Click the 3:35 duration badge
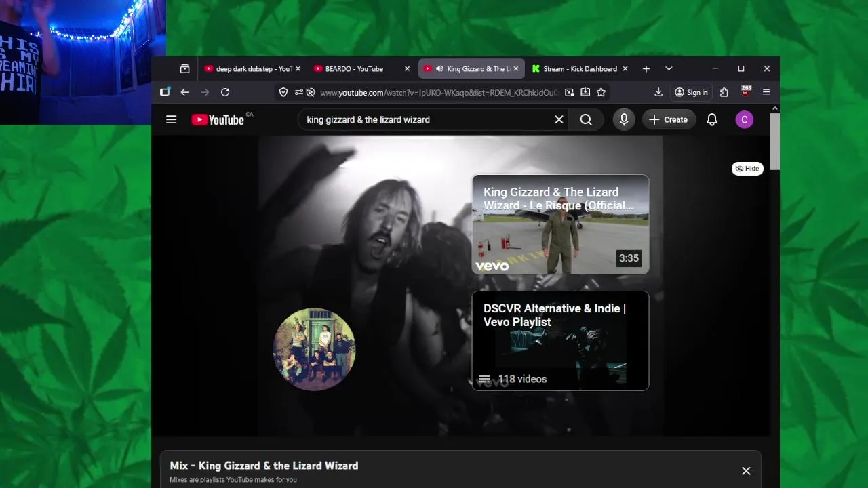Viewport: 868px width, 488px height. [629, 258]
